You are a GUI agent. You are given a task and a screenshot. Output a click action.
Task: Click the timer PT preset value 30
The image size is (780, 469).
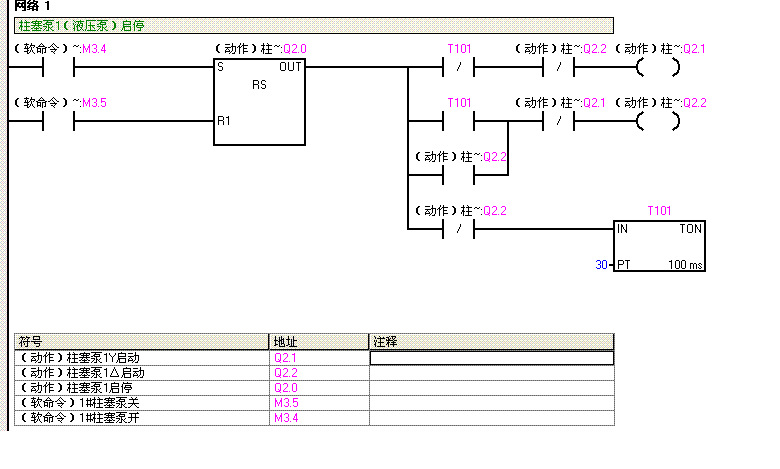(x=601, y=265)
